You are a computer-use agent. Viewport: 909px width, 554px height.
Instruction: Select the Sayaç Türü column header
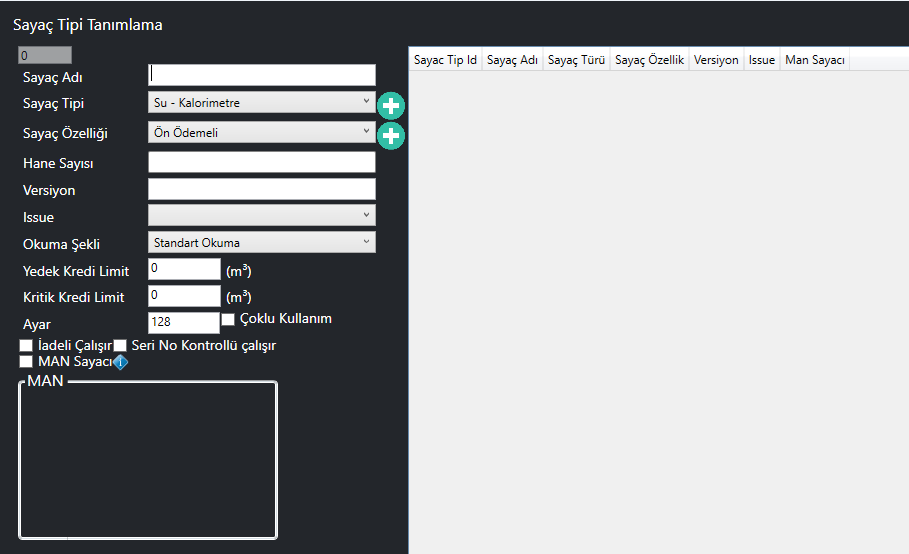[577, 60]
